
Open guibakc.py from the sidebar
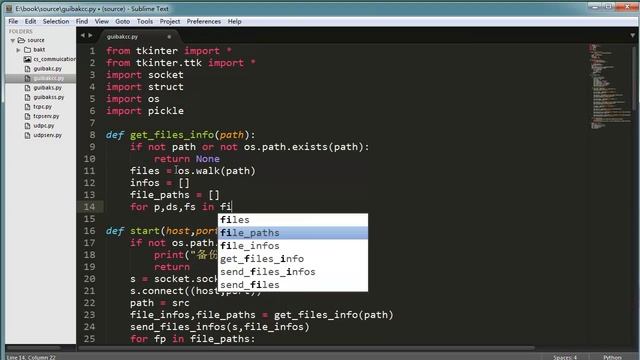[x=47, y=69]
